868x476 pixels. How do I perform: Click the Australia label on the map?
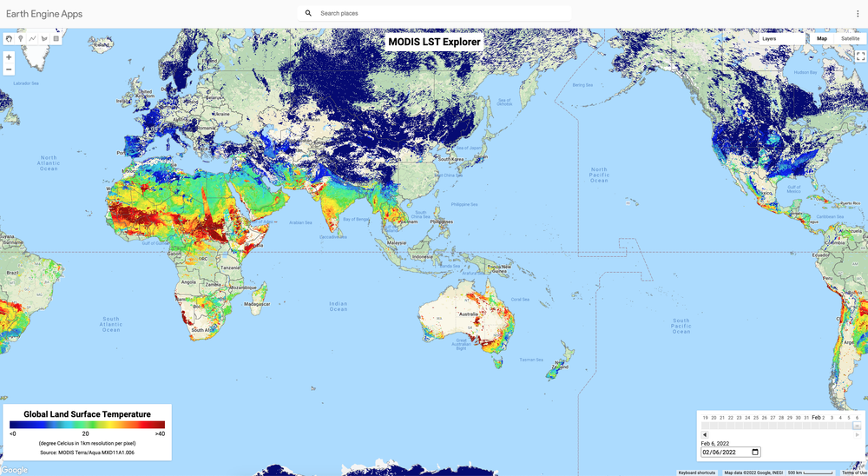469,314
